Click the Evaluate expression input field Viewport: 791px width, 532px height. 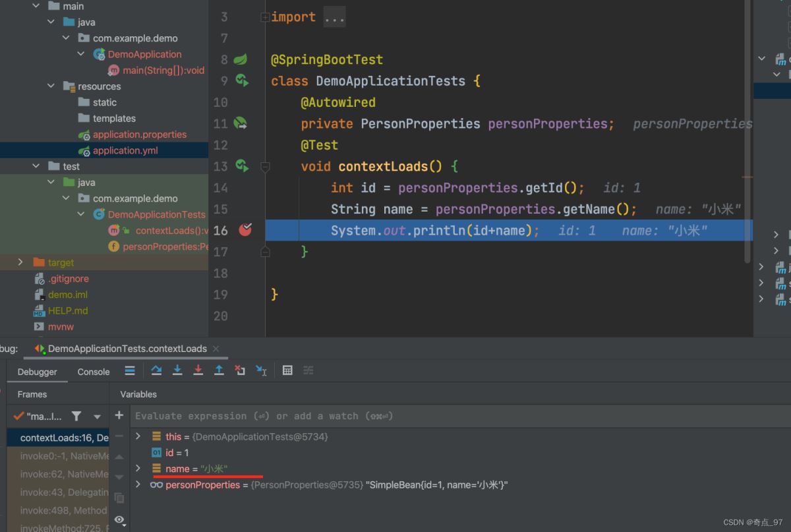tap(395, 416)
